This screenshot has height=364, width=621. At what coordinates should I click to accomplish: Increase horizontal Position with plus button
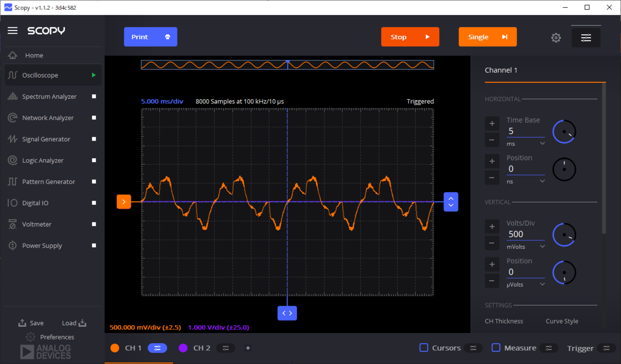(492, 161)
